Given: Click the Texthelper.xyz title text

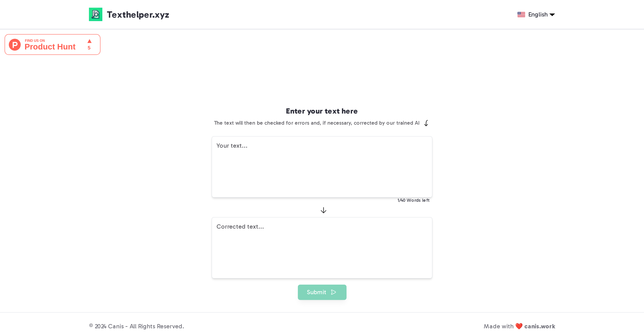Looking at the screenshot, I should point(138,14).
